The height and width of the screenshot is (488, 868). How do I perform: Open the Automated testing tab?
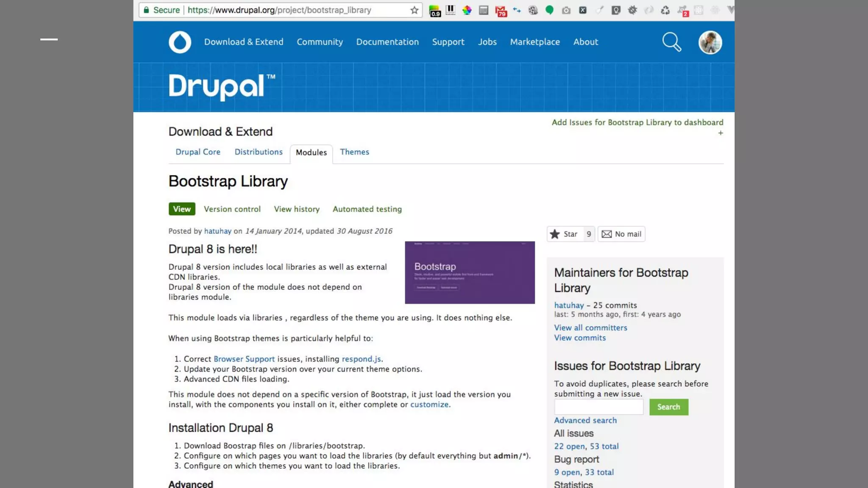click(x=367, y=209)
